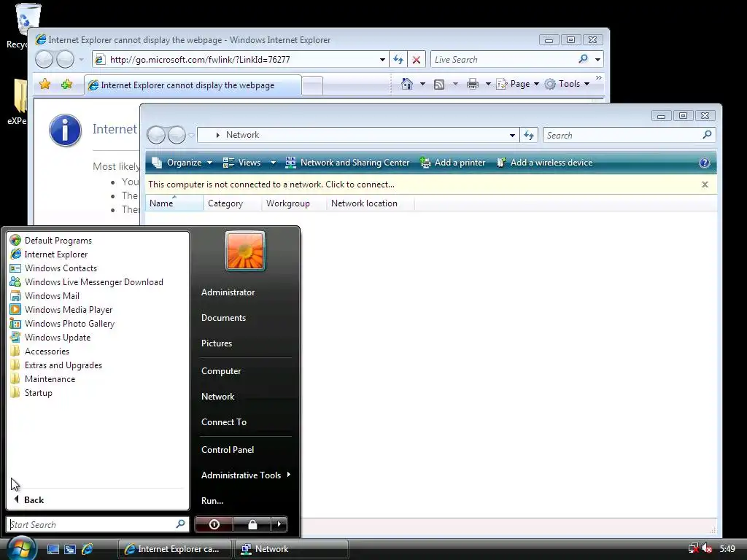Image resolution: width=747 pixels, height=560 pixels.
Task: Click the network status tray icon
Action: pos(693,548)
